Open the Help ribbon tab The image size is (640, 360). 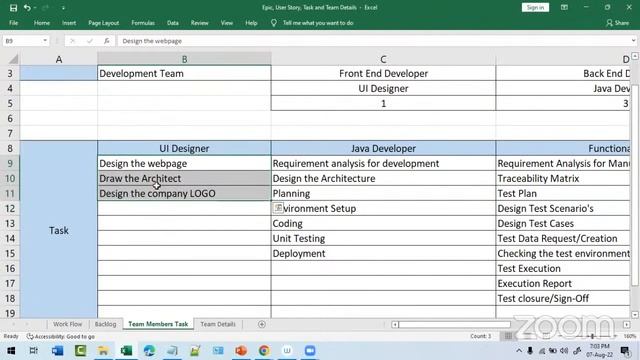click(251, 23)
